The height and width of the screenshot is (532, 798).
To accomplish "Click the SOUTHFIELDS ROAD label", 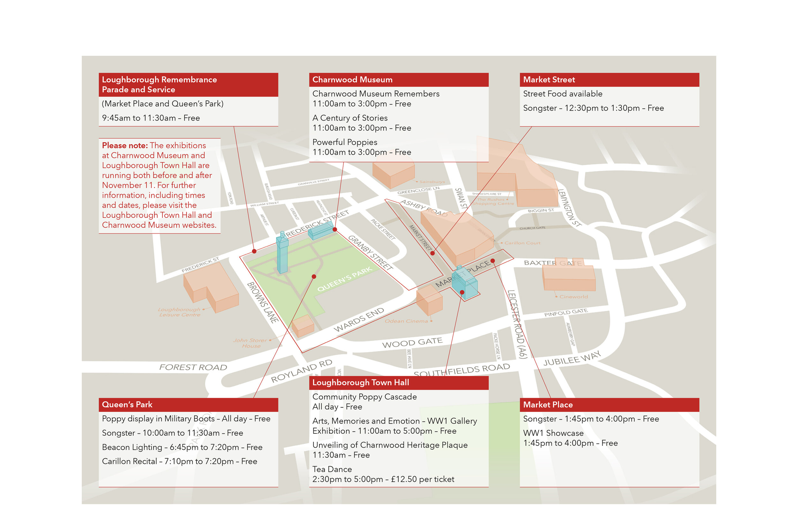I will point(462,370).
